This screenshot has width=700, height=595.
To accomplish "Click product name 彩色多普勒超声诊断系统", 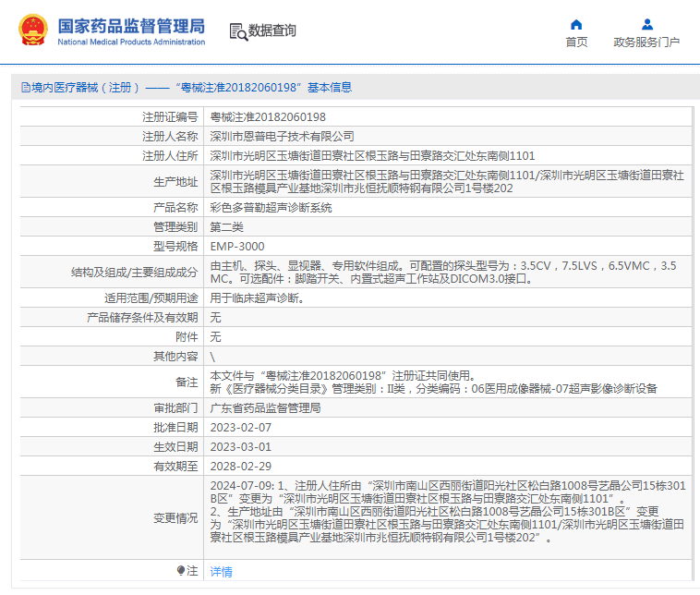I will (271, 208).
